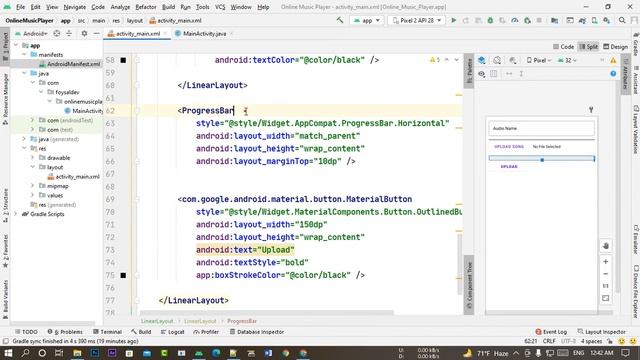This screenshot has width=640, height=360.
Task: Open the Layout Inspector
Action: (x=602, y=332)
